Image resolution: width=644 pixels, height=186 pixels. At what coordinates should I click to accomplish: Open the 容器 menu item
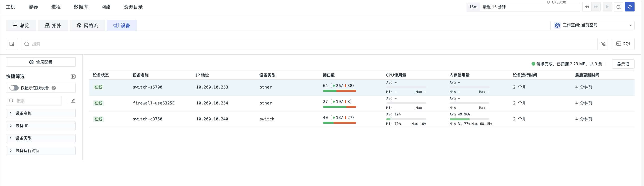pyautogui.click(x=33, y=7)
